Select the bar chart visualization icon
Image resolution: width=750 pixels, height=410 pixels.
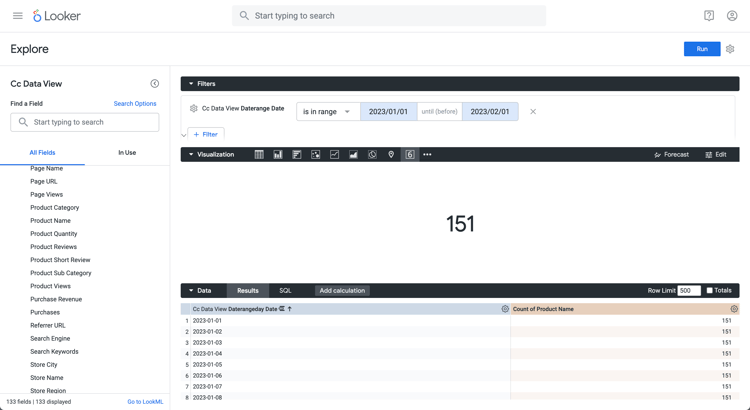pos(297,155)
